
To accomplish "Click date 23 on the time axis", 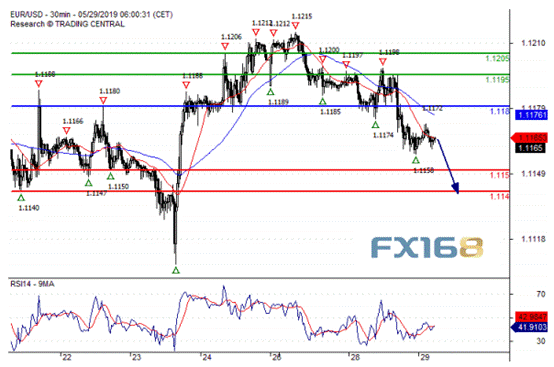I will (136, 357).
